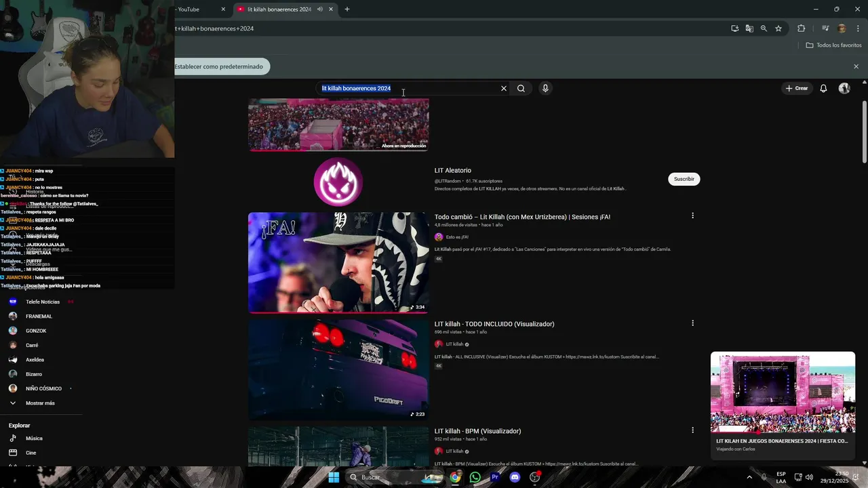Expand subscriptions with Mostrar más
The image size is (868, 488).
click(x=41, y=403)
